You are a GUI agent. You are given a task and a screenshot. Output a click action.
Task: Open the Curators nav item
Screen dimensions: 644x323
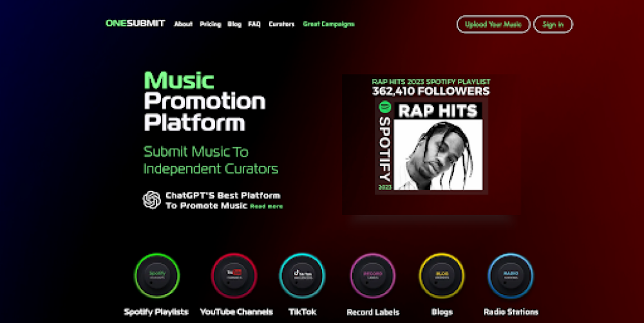tap(282, 24)
